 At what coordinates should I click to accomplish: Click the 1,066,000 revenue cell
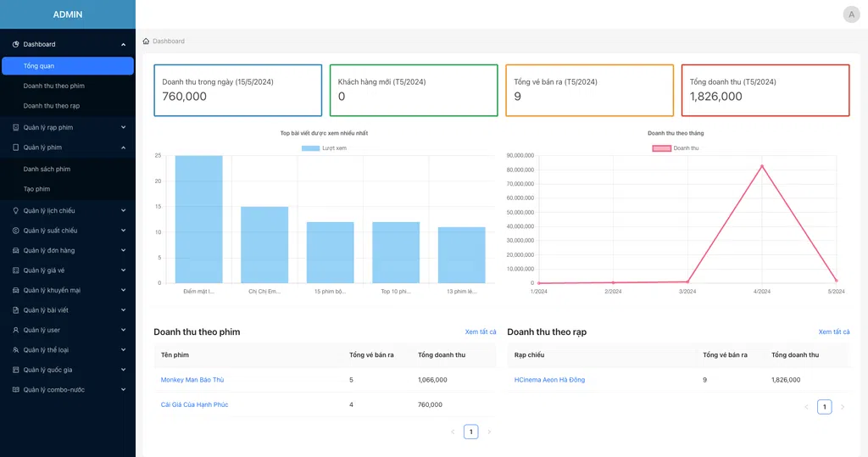tap(432, 380)
